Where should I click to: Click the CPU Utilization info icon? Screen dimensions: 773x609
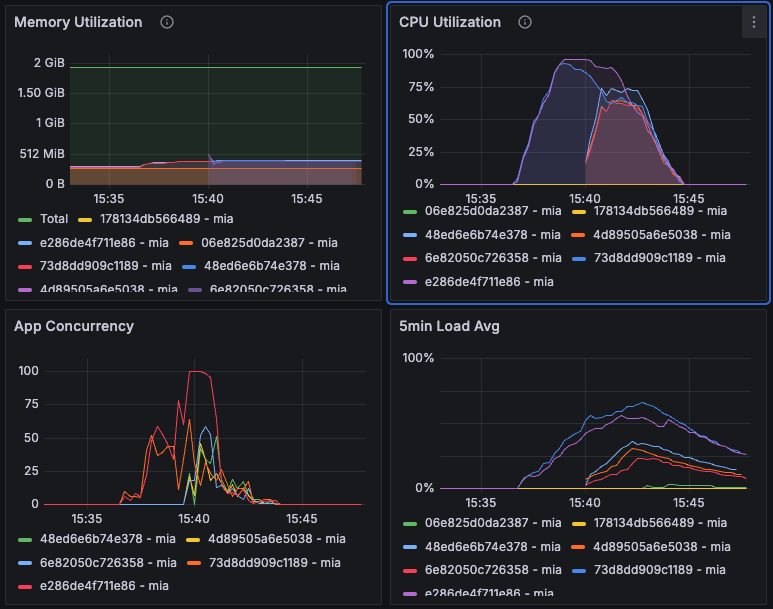click(525, 22)
